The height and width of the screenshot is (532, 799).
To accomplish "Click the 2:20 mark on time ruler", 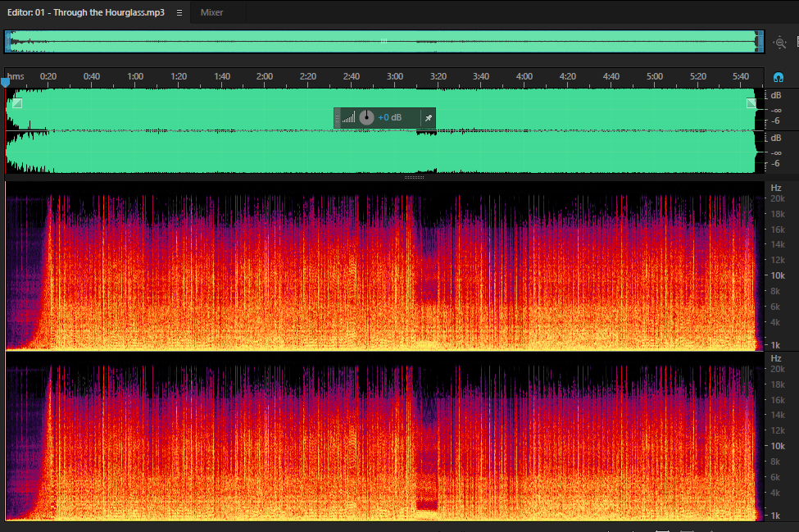I will [x=308, y=76].
